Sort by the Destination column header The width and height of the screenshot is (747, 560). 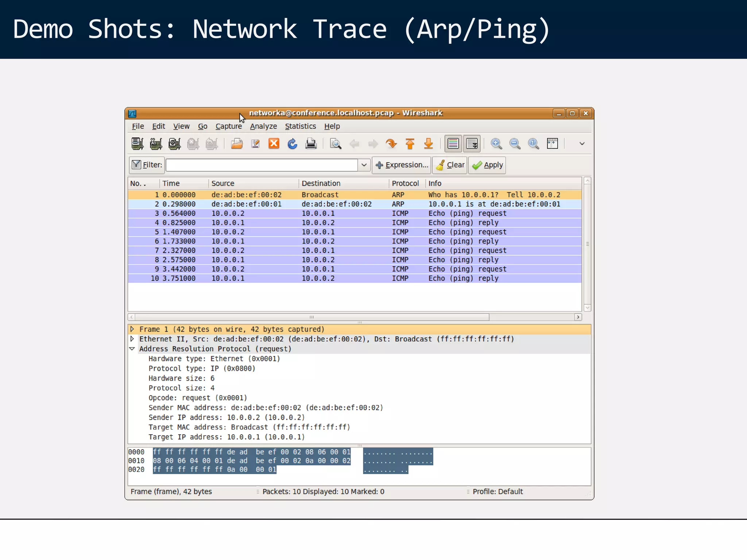point(344,183)
